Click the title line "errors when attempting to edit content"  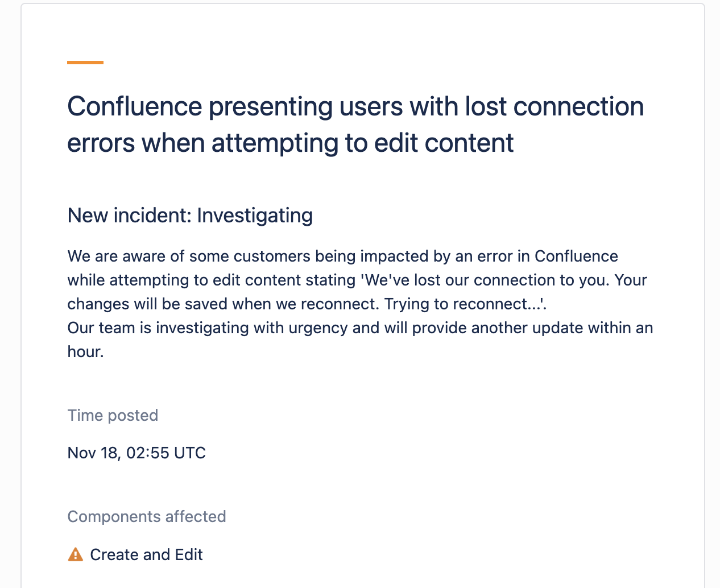[290, 143]
